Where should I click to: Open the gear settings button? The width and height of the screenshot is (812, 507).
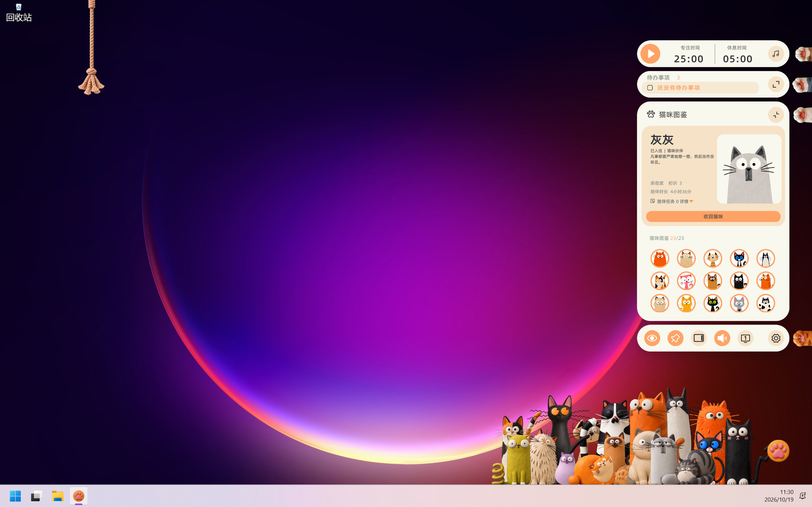point(776,338)
